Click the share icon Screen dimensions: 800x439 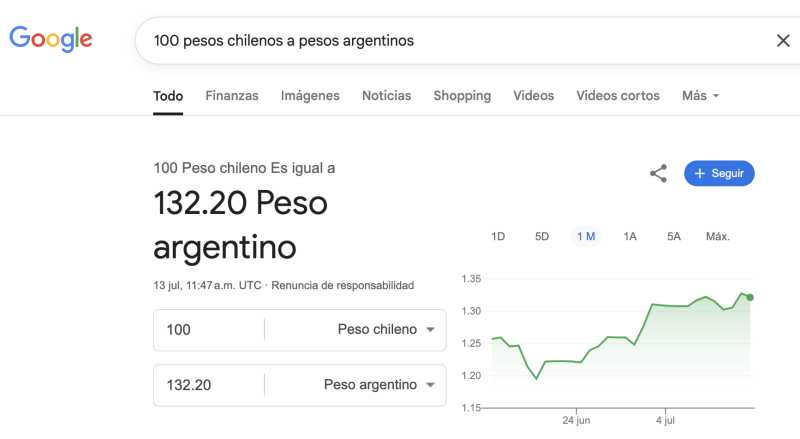point(658,174)
